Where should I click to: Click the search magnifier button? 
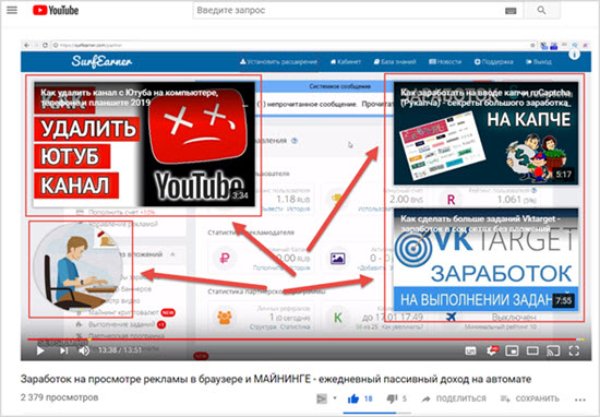pyautogui.click(x=541, y=10)
